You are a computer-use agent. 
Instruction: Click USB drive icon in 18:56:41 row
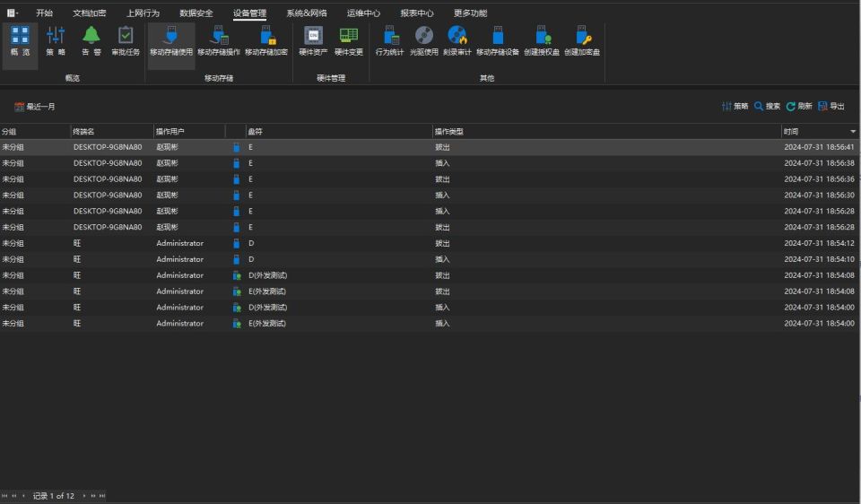(x=236, y=147)
